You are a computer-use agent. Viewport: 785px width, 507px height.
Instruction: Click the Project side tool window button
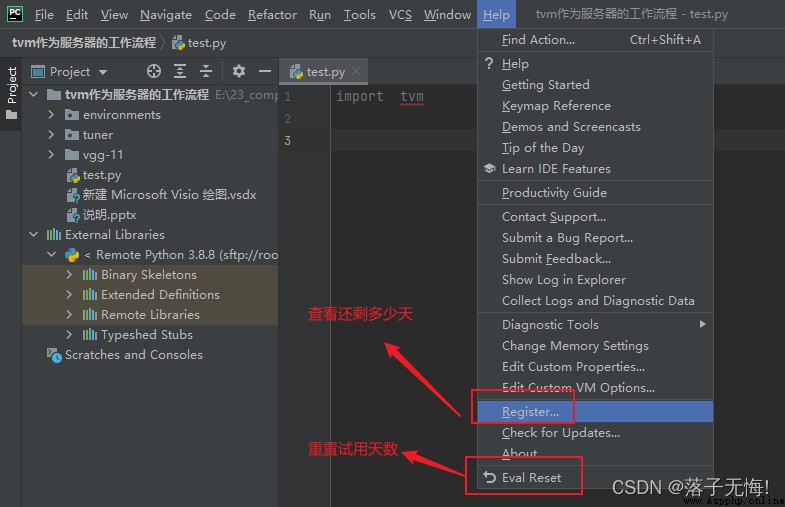tap(11, 93)
